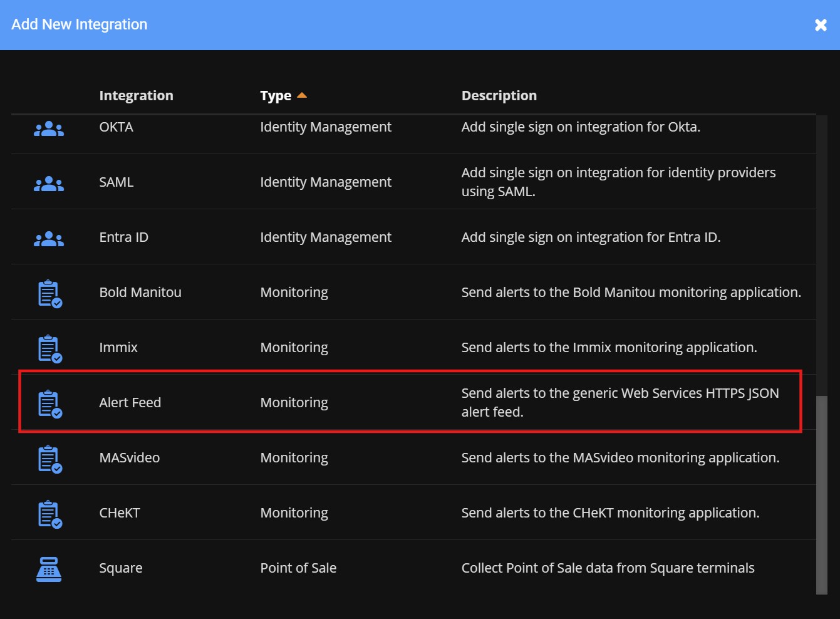Click the Point of Sale type cell
This screenshot has width=840, height=619.
pyautogui.click(x=298, y=568)
